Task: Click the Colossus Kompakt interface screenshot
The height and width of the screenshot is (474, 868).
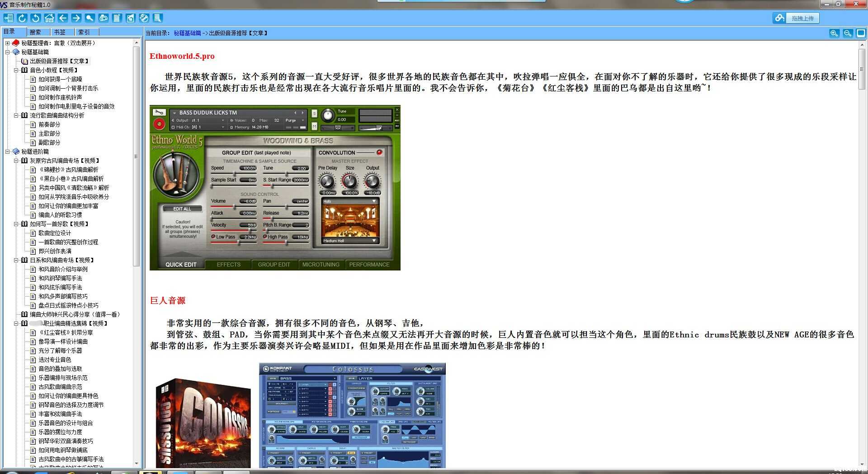Action: coord(352,415)
